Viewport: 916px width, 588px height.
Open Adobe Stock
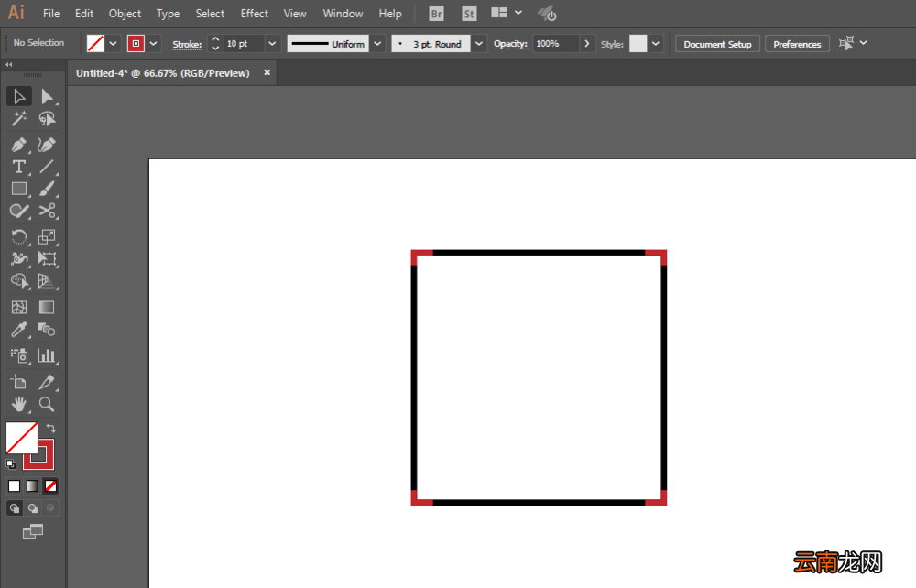pos(469,14)
